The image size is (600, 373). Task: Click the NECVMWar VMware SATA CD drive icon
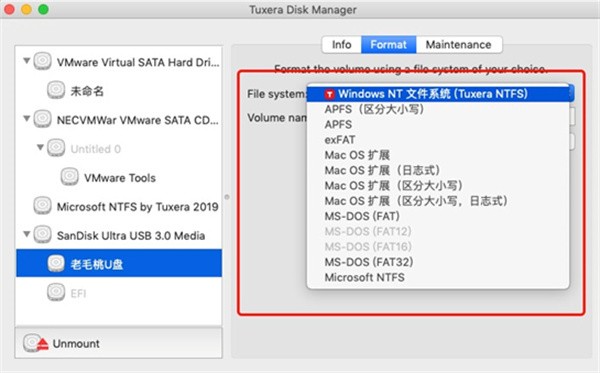coord(42,119)
